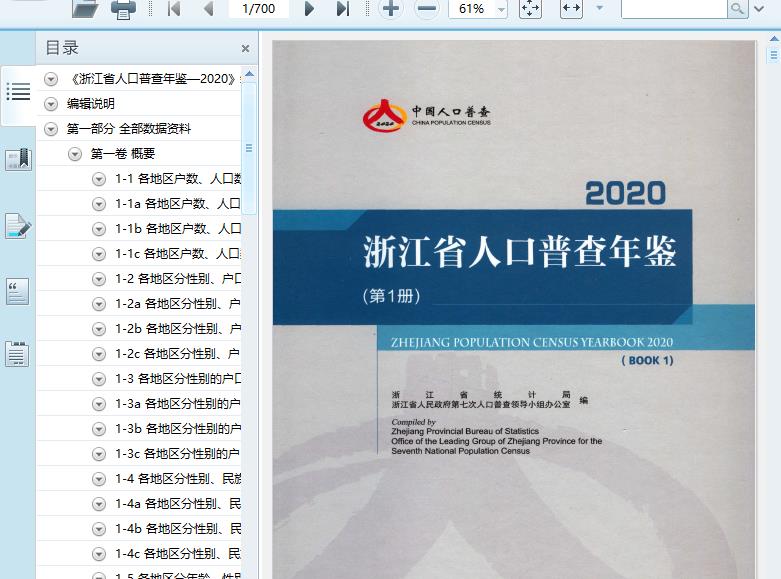This screenshot has width=781, height=579.
Task: Click the Print icon in toolbar
Action: click(x=123, y=9)
